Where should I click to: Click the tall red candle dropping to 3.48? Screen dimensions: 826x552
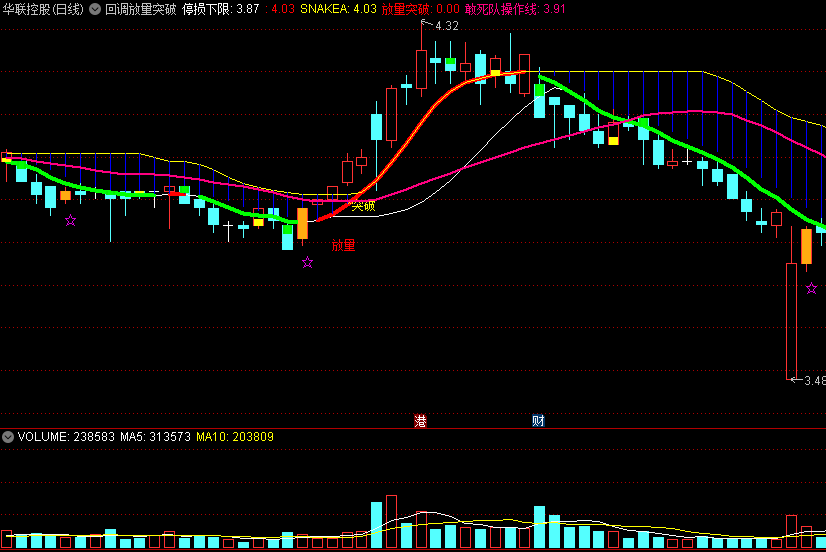click(791, 321)
